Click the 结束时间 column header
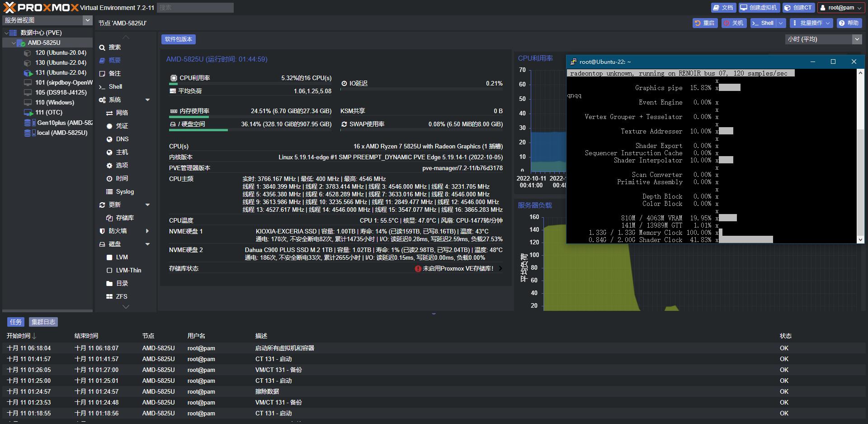This screenshot has width=868, height=424. pyautogui.click(x=86, y=336)
